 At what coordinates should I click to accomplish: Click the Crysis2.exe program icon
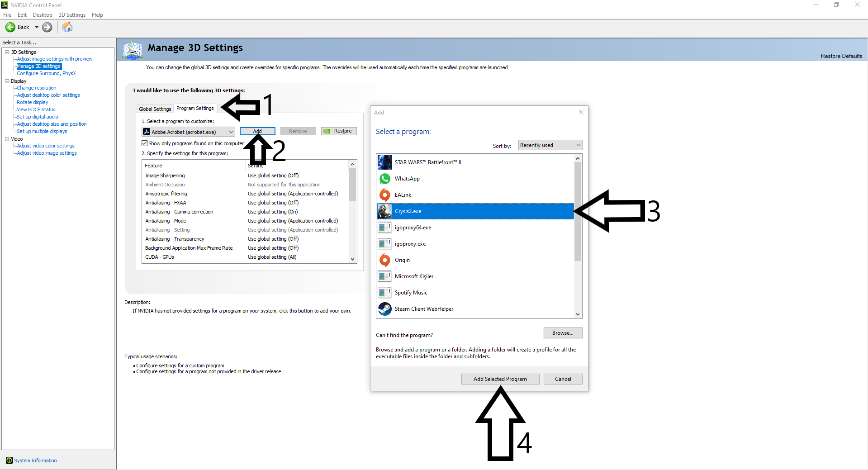(x=385, y=211)
